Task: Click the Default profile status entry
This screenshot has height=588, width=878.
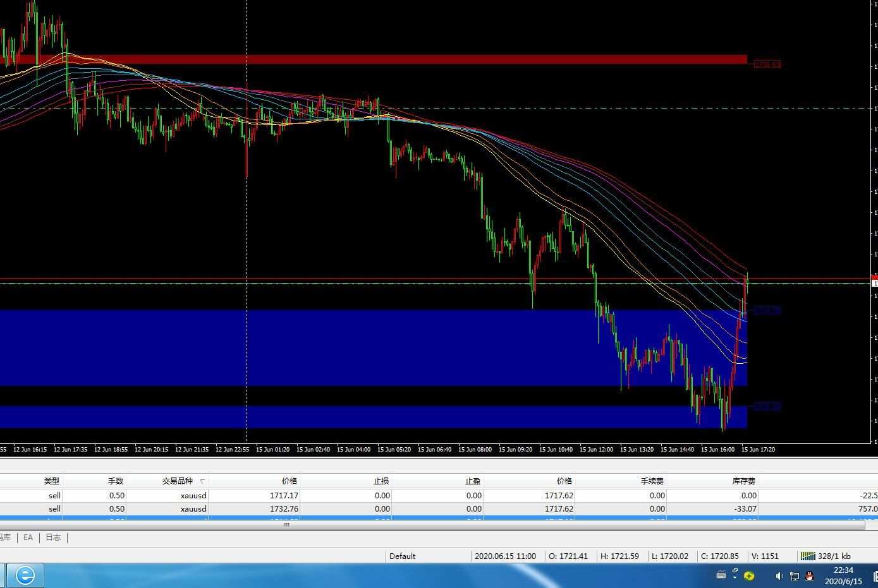Action: click(402, 556)
